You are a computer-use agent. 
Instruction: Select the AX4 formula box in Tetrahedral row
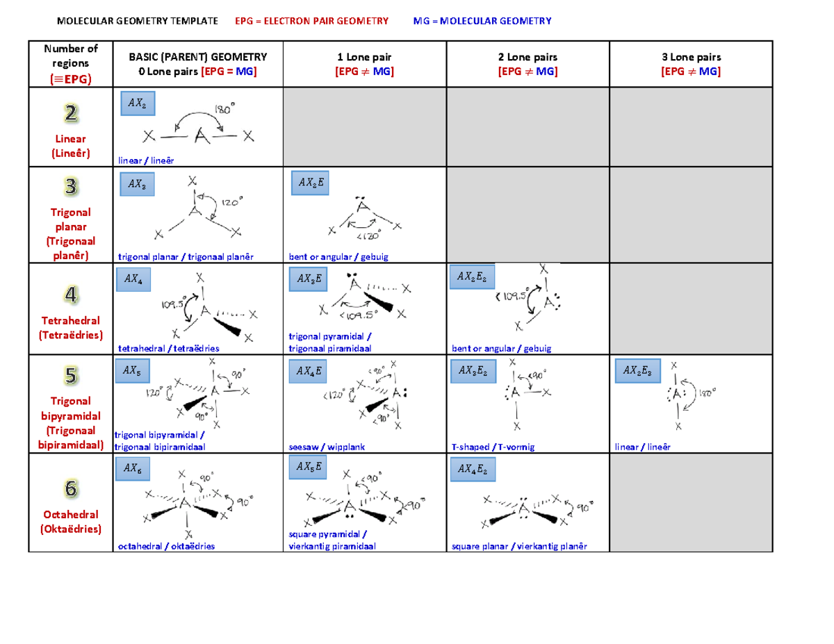[133, 280]
